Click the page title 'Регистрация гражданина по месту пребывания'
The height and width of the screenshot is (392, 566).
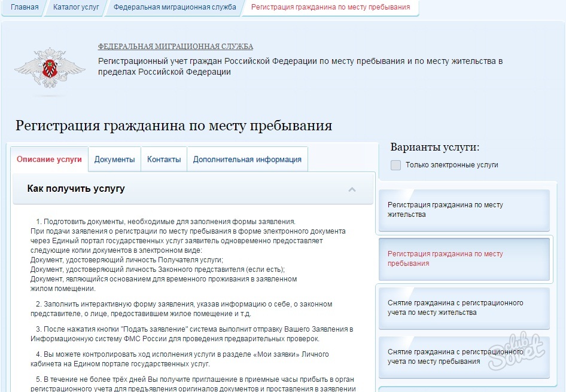coord(174,126)
